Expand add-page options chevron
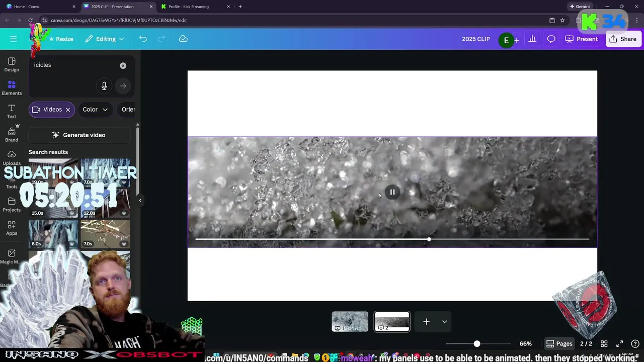 point(445,321)
